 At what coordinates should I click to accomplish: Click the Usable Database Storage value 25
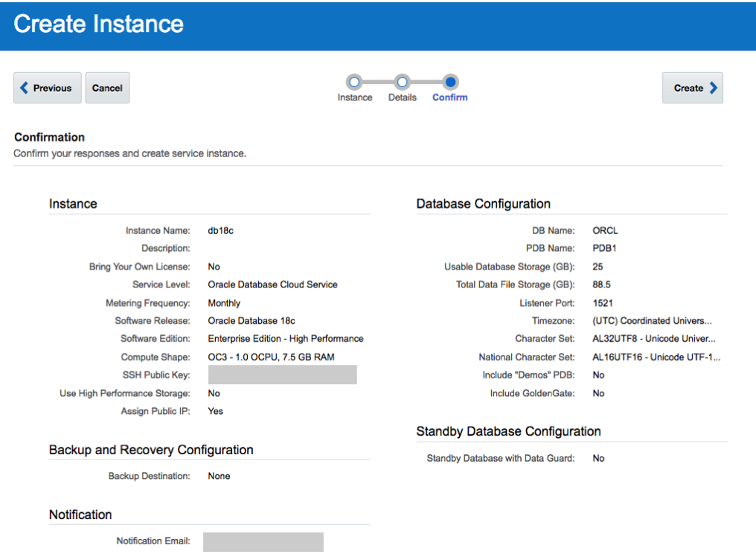(x=598, y=267)
